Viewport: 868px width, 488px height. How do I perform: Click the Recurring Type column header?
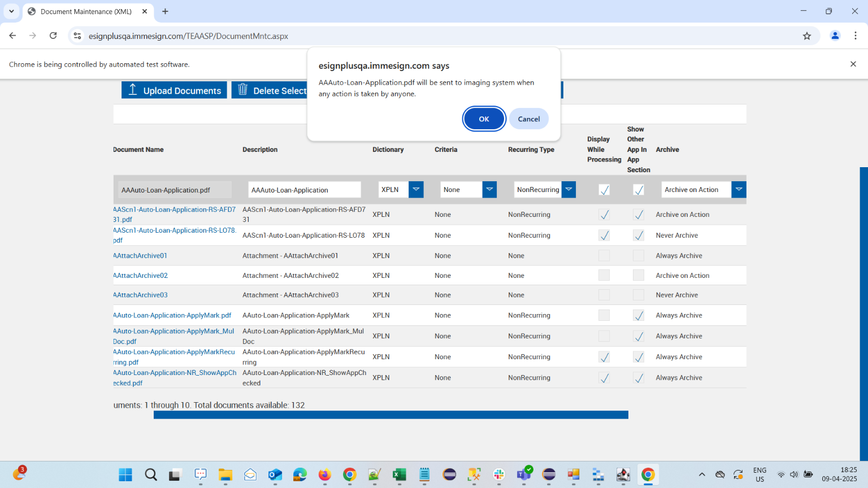[x=531, y=150]
